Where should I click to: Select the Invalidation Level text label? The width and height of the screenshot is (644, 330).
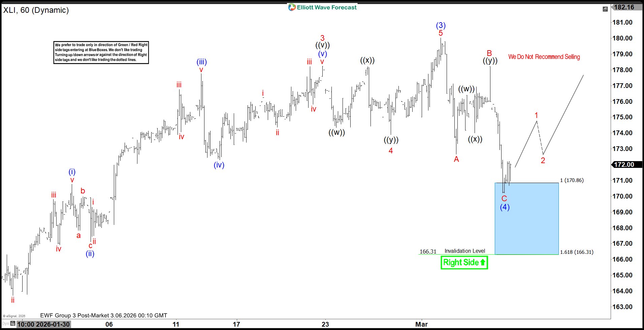click(x=464, y=251)
